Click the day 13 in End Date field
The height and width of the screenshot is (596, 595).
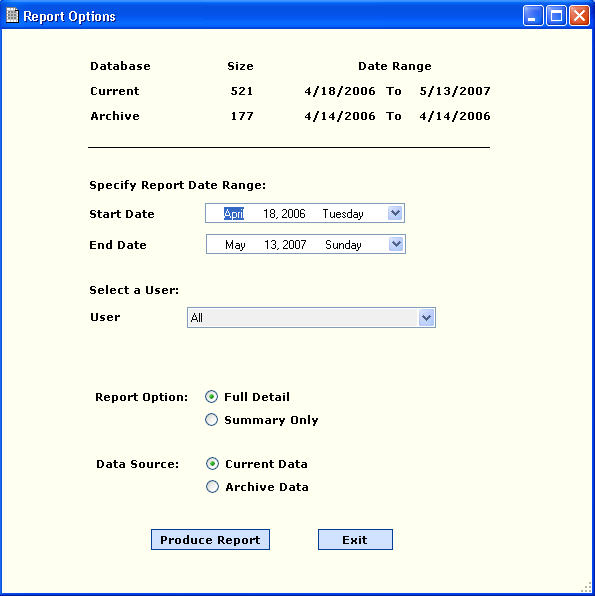click(x=271, y=245)
